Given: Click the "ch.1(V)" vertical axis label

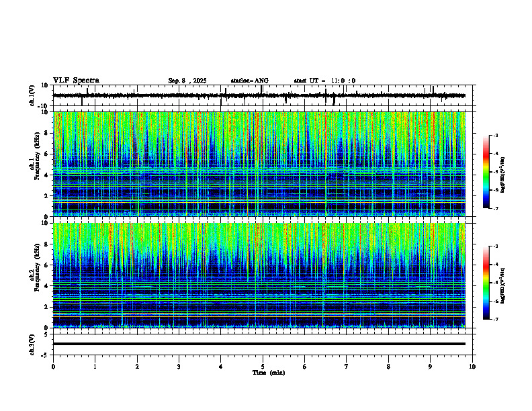Looking at the screenshot, I should pos(32,96).
